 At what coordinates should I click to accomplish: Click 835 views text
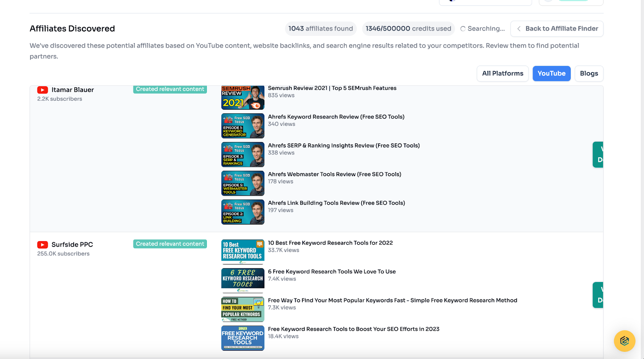tap(281, 95)
